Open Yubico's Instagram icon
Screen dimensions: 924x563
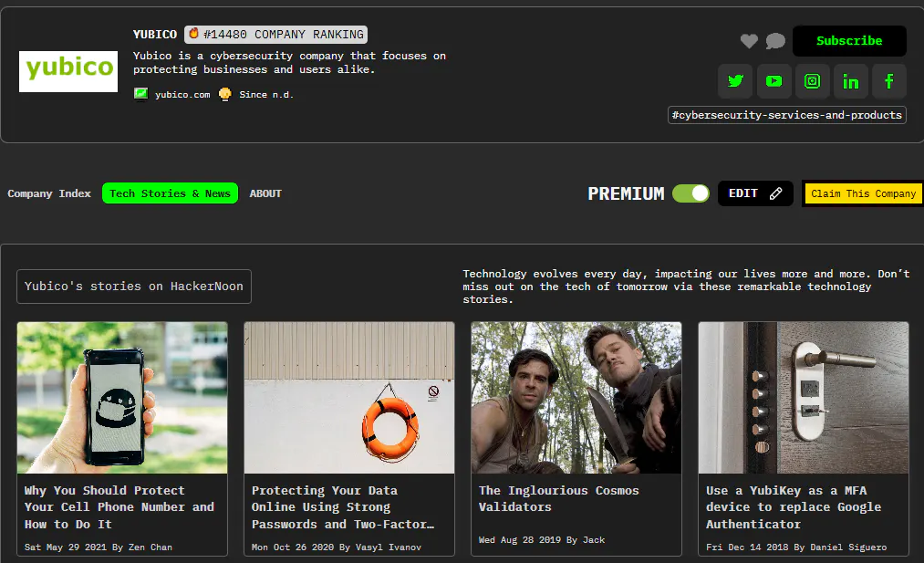pyautogui.click(x=812, y=81)
